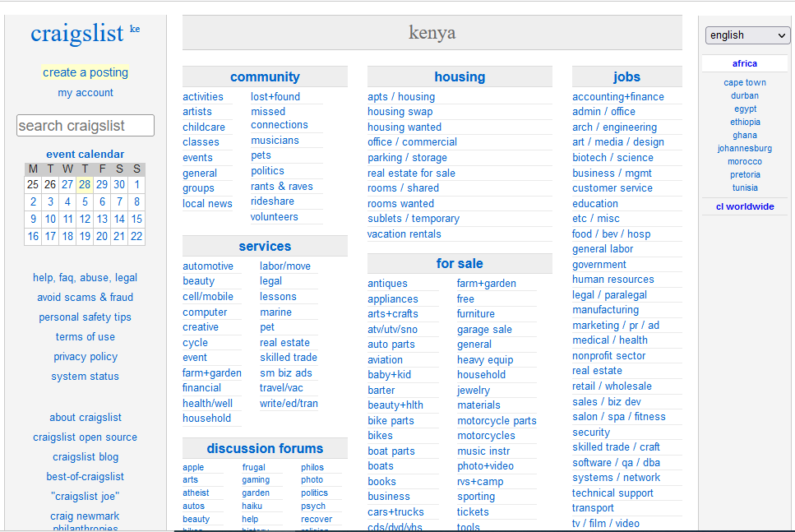This screenshot has width=795, height=532.
Task: Open labor/move services link
Action: (x=285, y=266)
